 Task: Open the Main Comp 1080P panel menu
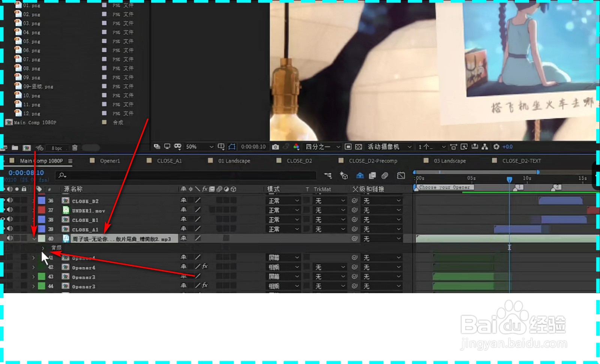70,161
